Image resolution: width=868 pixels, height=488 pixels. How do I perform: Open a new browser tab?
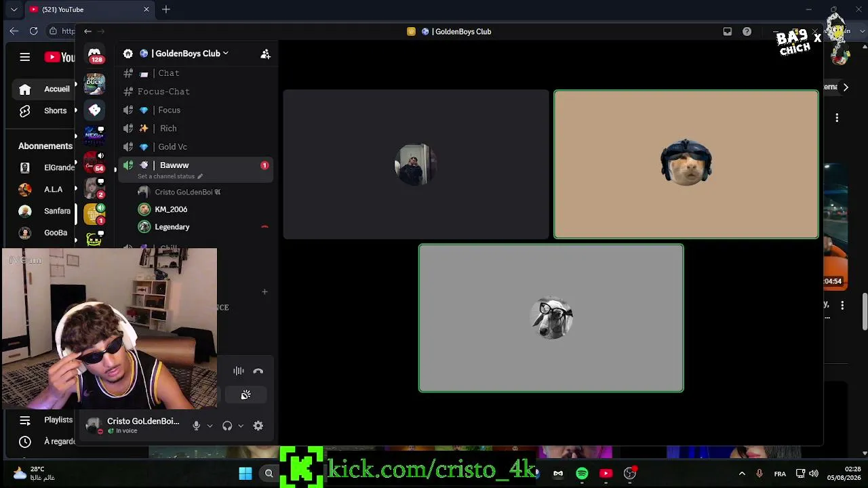[x=166, y=9]
